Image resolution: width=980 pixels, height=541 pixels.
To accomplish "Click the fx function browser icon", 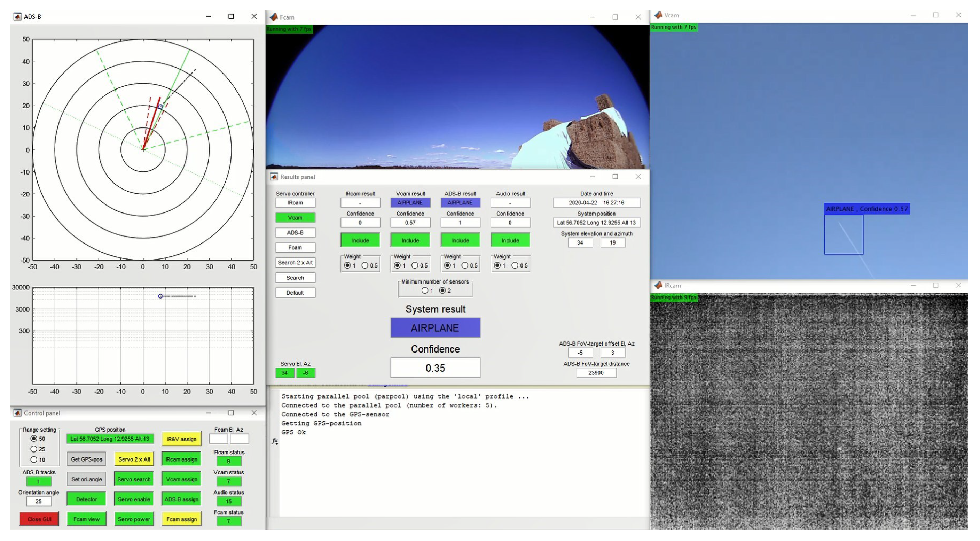I will tap(275, 441).
